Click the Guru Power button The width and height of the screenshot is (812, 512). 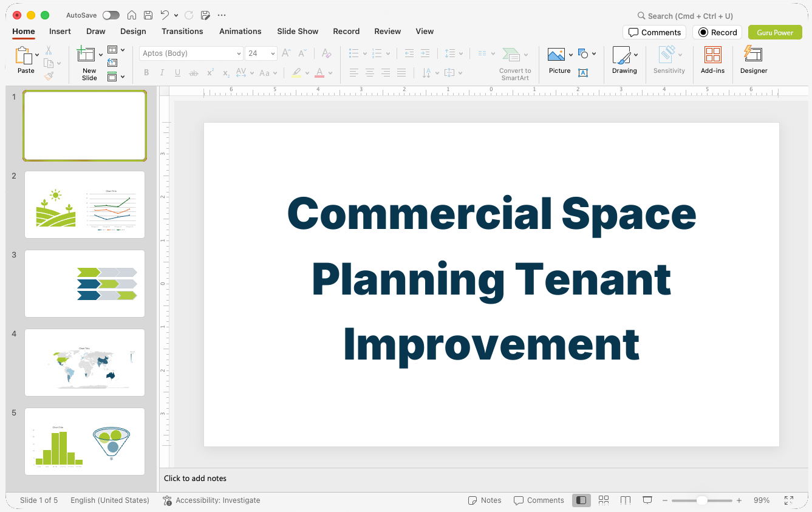pos(775,32)
